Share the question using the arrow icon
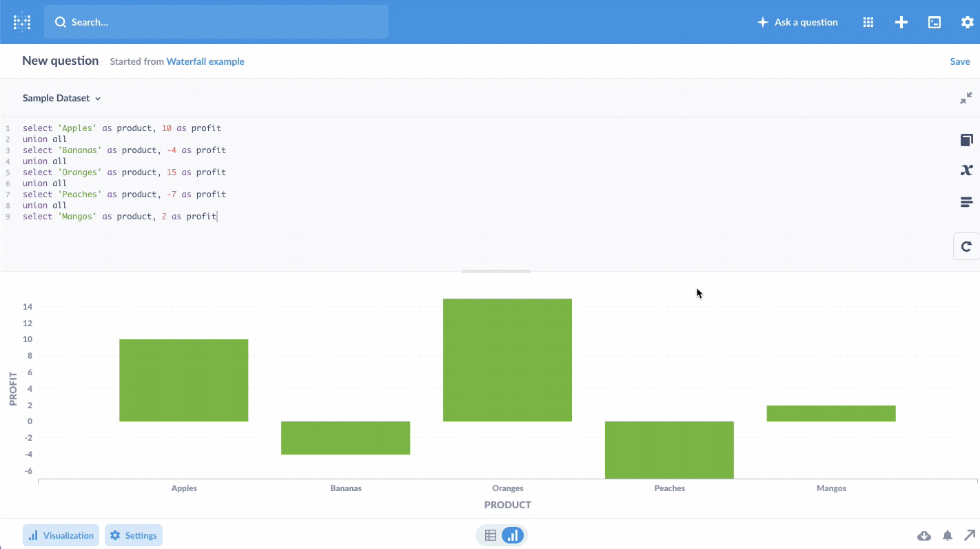 [970, 535]
